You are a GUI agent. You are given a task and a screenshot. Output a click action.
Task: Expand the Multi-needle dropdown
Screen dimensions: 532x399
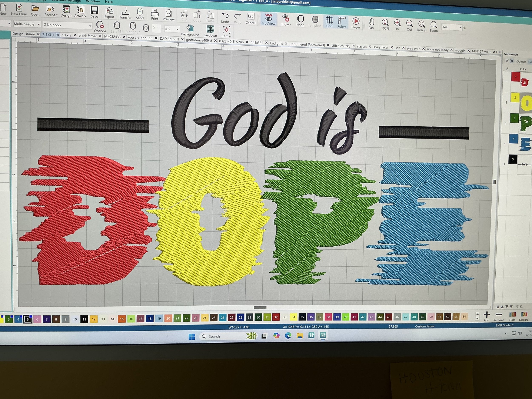(x=39, y=24)
